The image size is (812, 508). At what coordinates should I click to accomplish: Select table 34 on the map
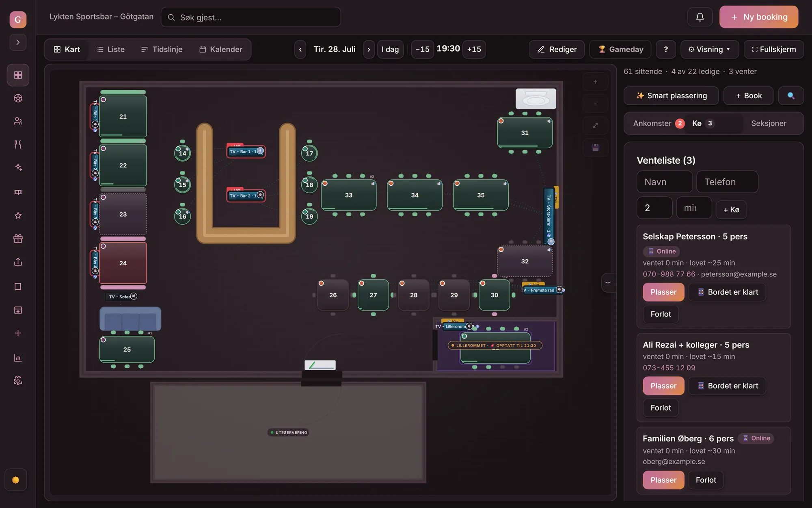(415, 195)
